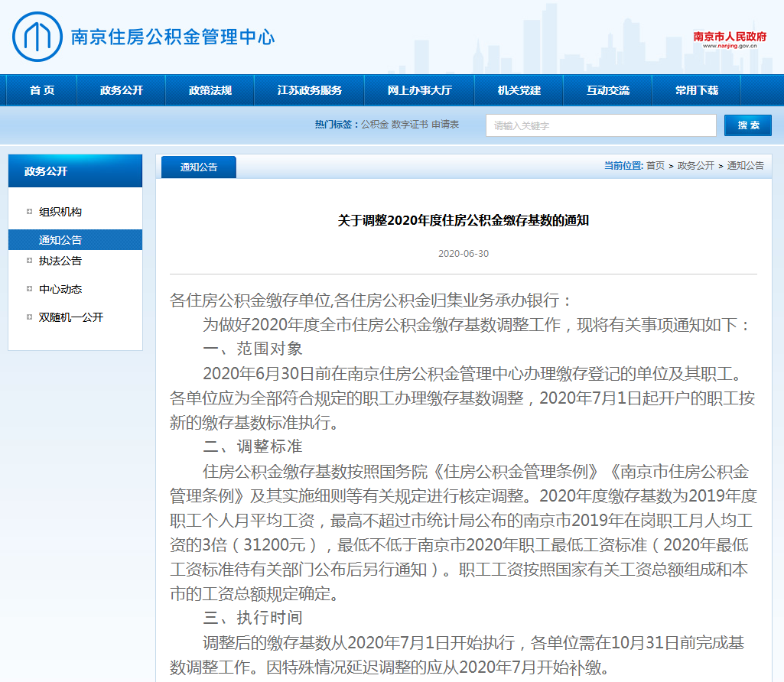
Task: Open 双随机一公开 in the sidebar
Action: 71,317
